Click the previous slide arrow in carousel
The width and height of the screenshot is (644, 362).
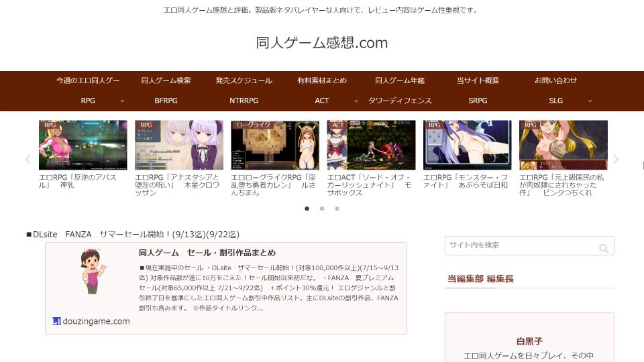[28, 160]
